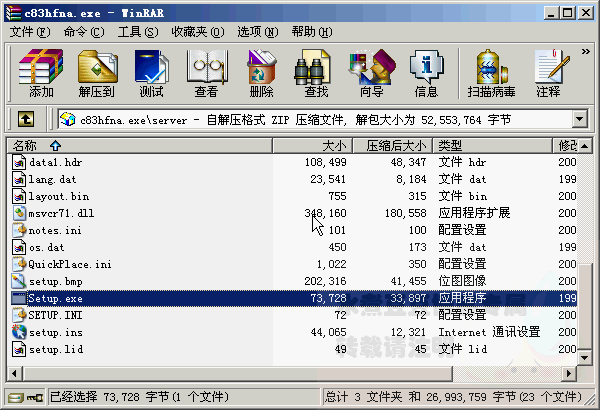The width and height of the screenshot is (600, 410).
Task: Click the setup.ins file icon
Action: (x=19, y=332)
